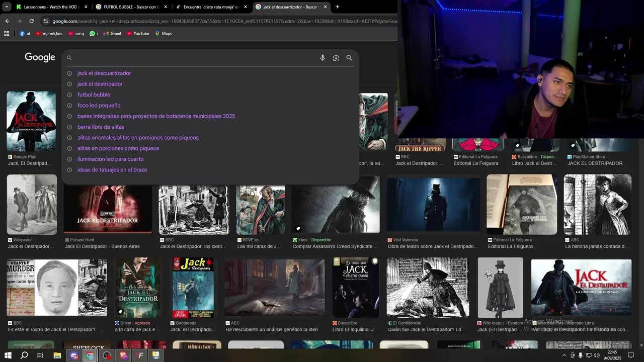Open the Windows notification center
Screen dimensions: 644x362
click(x=630, y=355)
